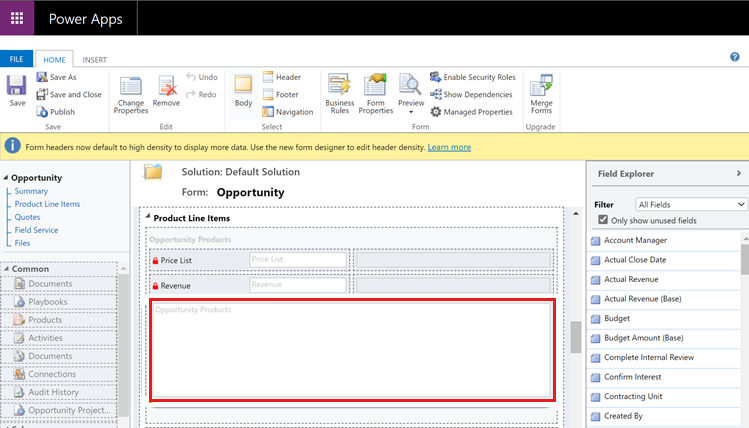This screenshot has width=749, height=428.
Task: Switch to the INSERT ribbon tab
Action: [x=95, y=60]
